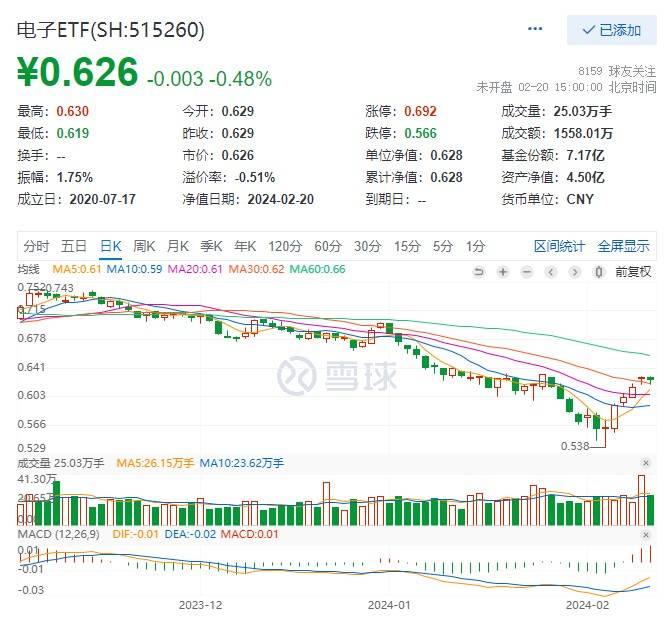Click the 成交额 1558.01万 value
The width and height of the screenshot is (667, 618).
point(584,134)
